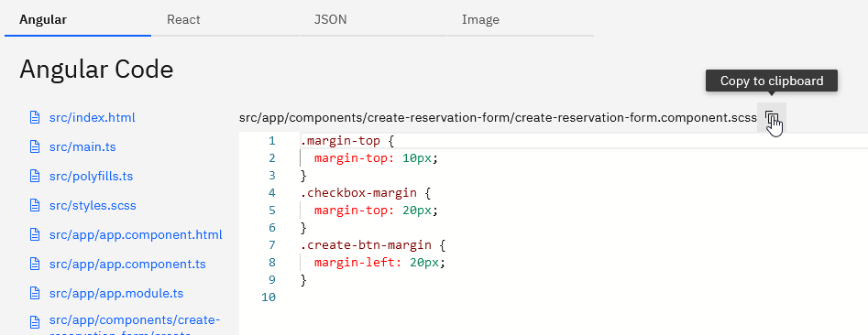This screenshot has height=335, width=868.
Task: Open the src/app/app.component.html link
Action: (136, 235)
